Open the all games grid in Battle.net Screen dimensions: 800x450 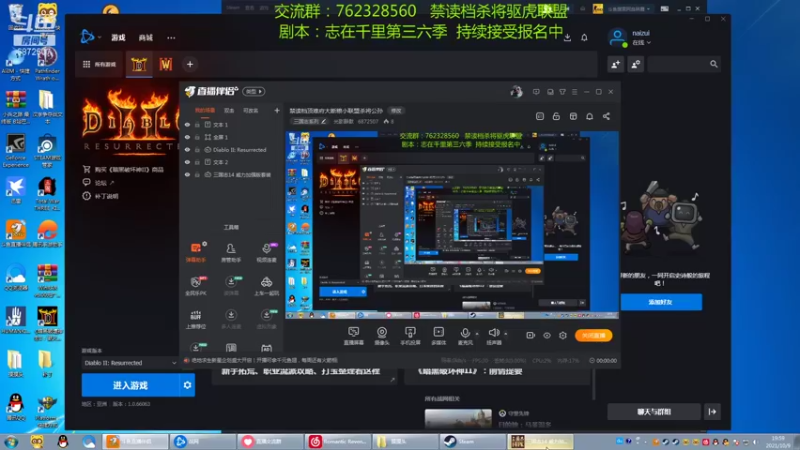[x=99, y=64]
